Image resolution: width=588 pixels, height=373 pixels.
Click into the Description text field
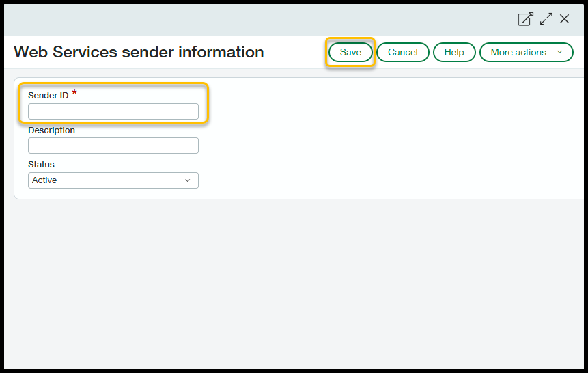click(x=113, y=146)
